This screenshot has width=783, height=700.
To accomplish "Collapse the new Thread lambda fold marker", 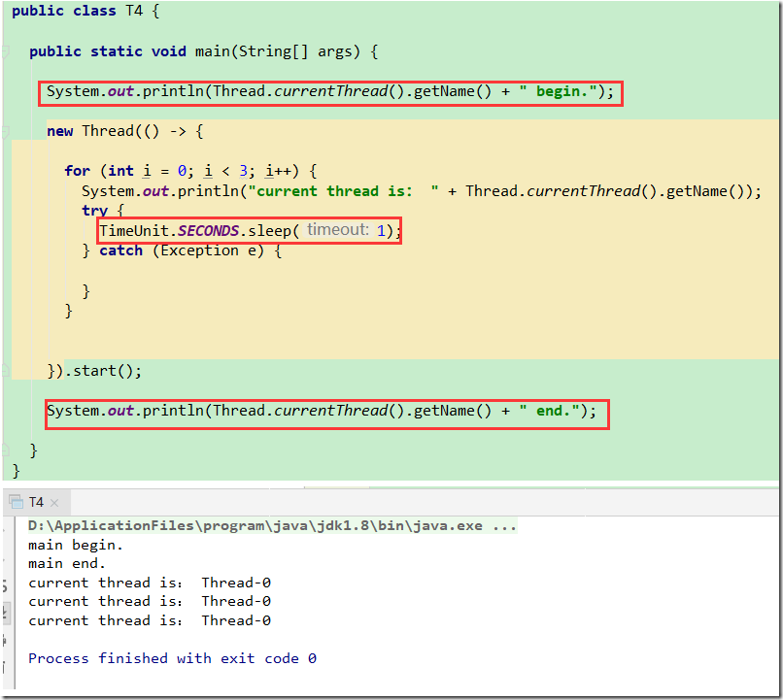I will pyautogui.click(x=6, y=132).
